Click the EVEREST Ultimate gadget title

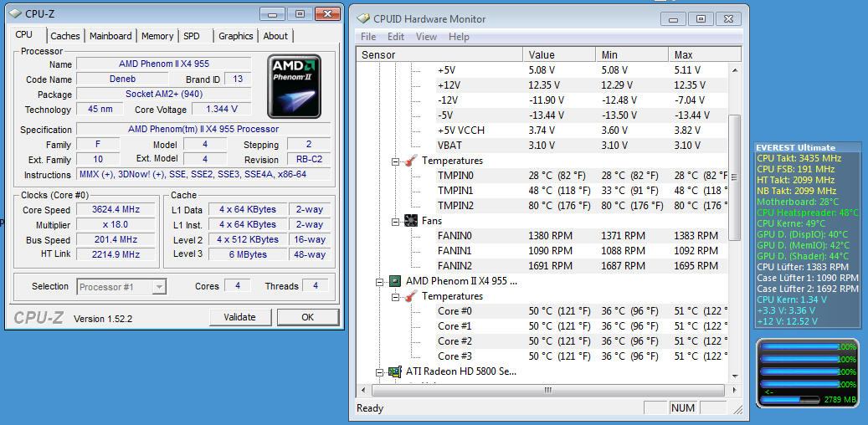pos(795,148)
